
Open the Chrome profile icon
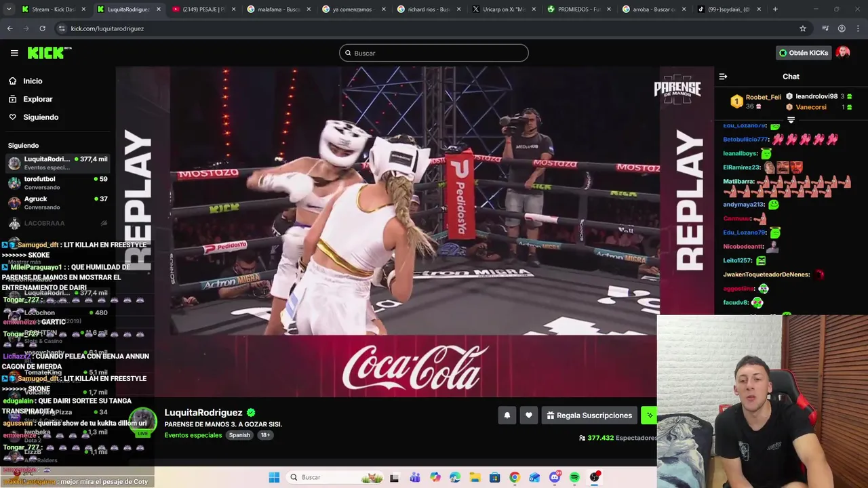click(x=842, y=28)
